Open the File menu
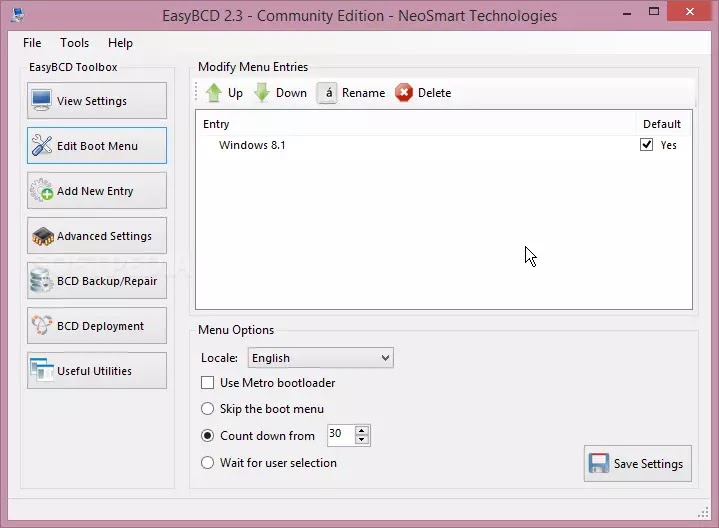 [x=32, y=43]
